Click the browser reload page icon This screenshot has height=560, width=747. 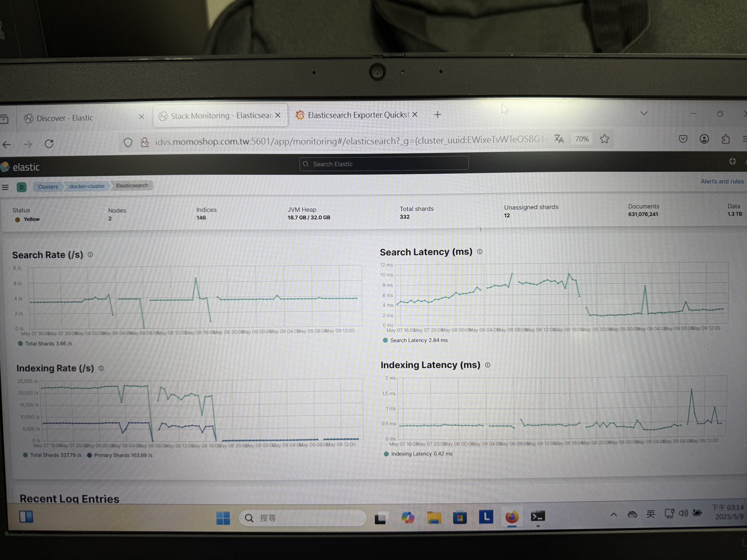(49, 144)
